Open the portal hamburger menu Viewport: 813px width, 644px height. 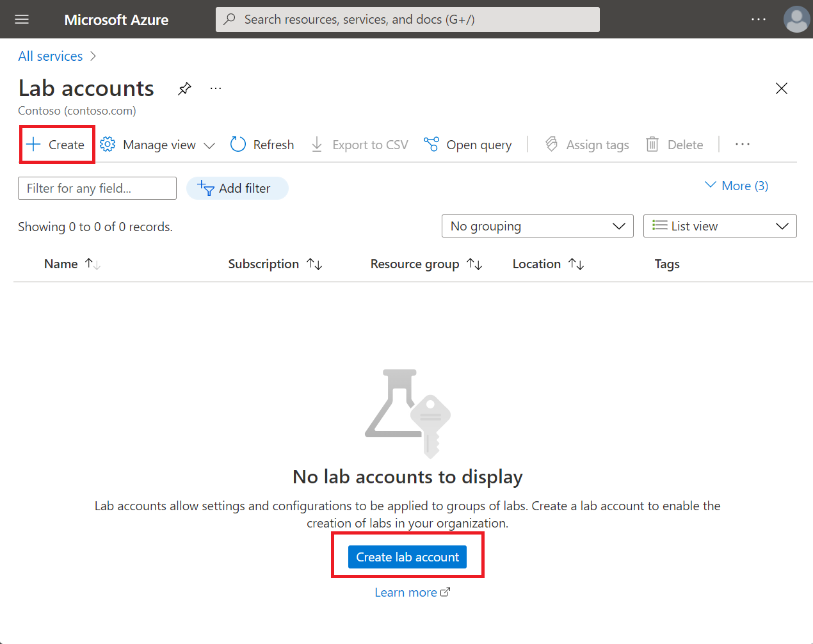pos(21,19)
